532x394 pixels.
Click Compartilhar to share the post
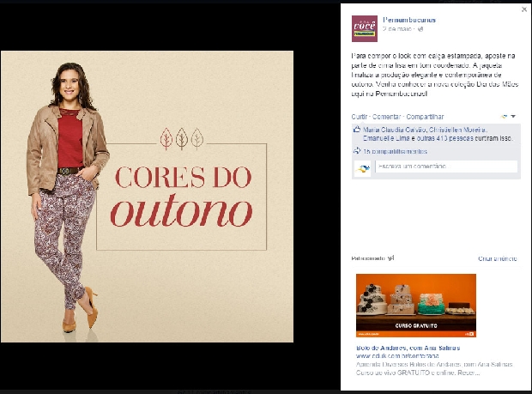pyautogui.click(x=425, y=117)
